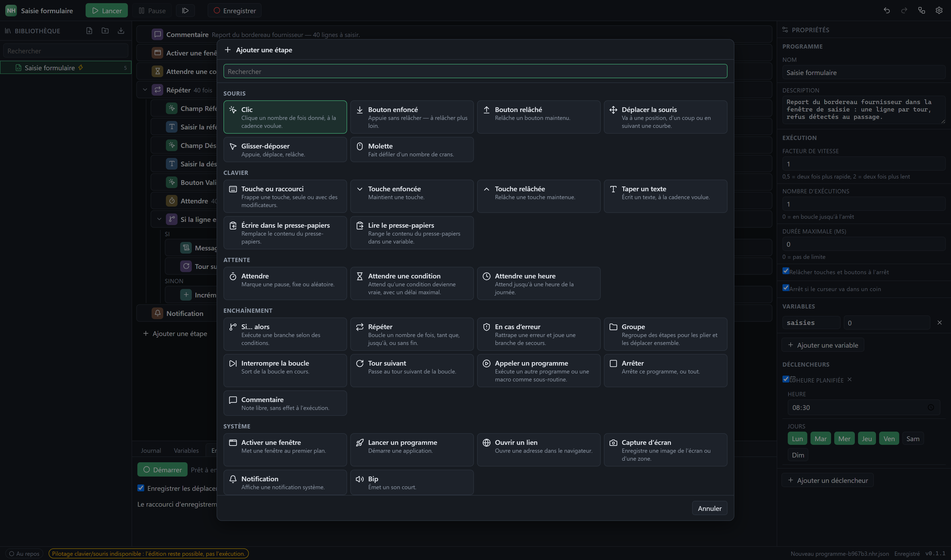951x560 pixels.
Task: Click the Pause button
Action: coord(152,11)
